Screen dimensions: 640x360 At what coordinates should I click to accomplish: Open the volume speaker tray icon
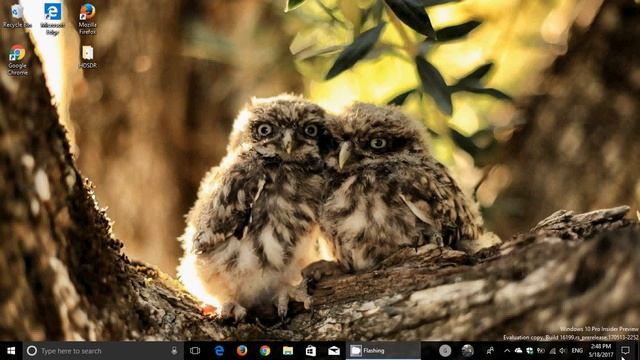564,351
